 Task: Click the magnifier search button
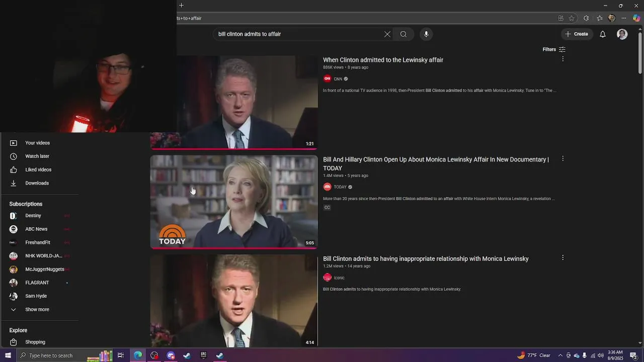coord(404,34)
